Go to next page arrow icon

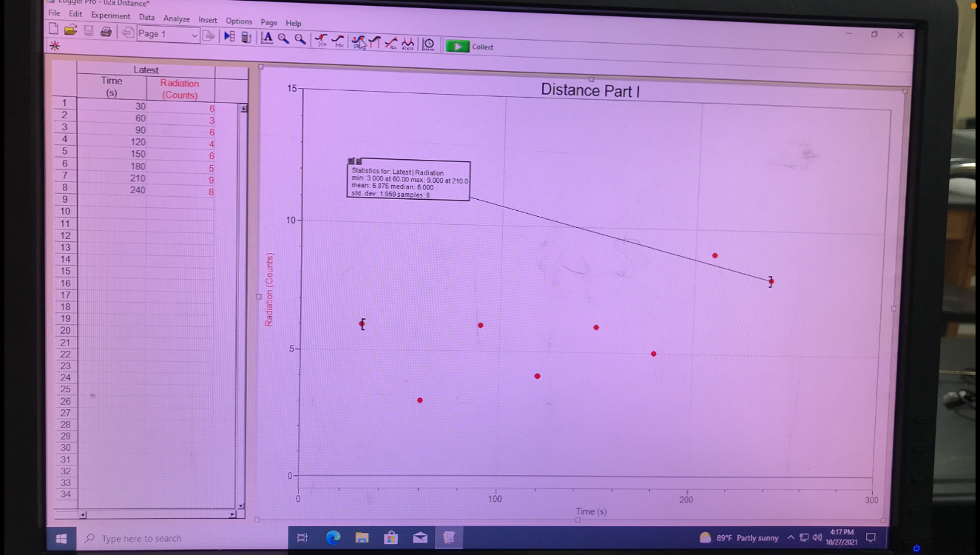click(x=209, y=36)
